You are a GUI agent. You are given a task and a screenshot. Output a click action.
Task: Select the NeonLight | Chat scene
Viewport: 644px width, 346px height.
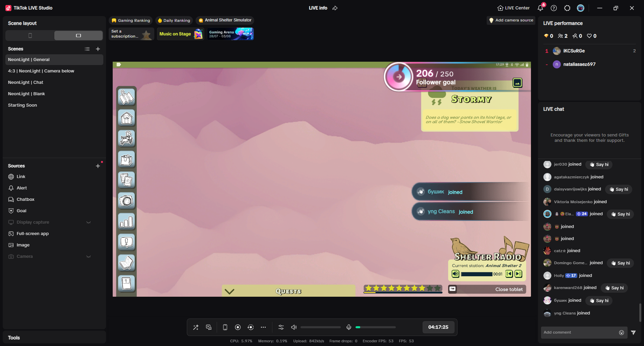click(54, 82)
